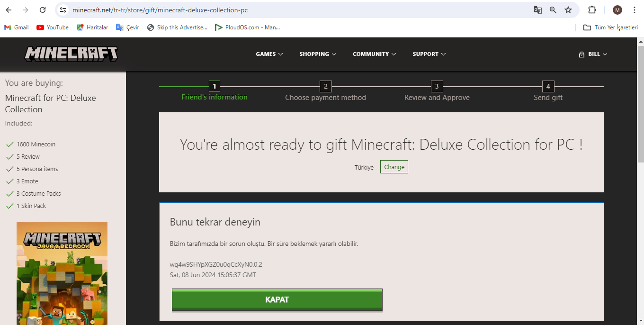Expand the SUPPORT menu

point(429,54)
